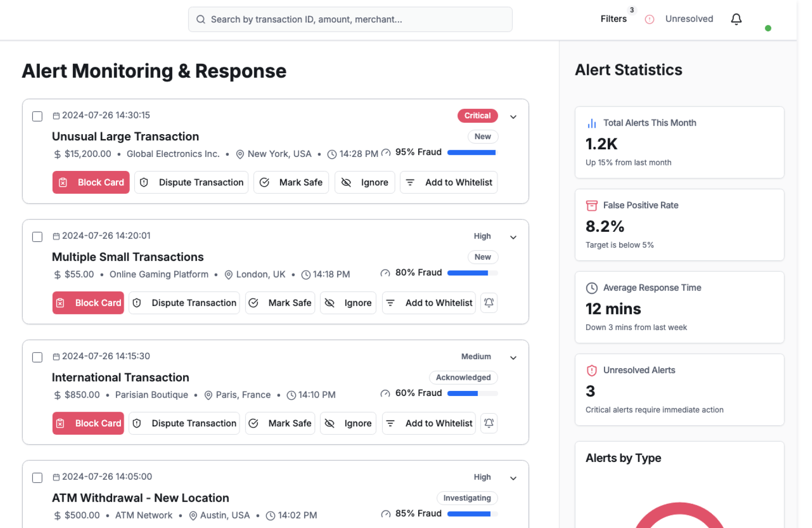Focus the transaction search input field

351,19
